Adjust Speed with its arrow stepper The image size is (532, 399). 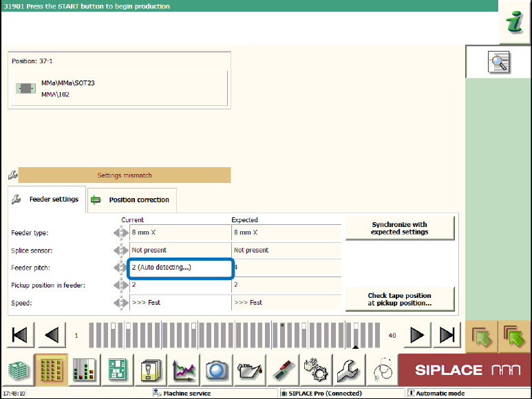121,303
